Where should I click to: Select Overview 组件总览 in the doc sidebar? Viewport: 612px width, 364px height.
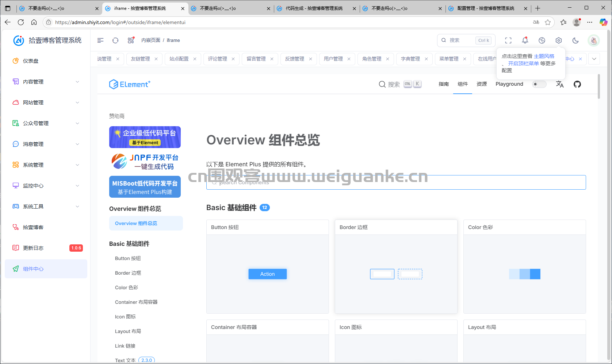[x=146, y=223]
